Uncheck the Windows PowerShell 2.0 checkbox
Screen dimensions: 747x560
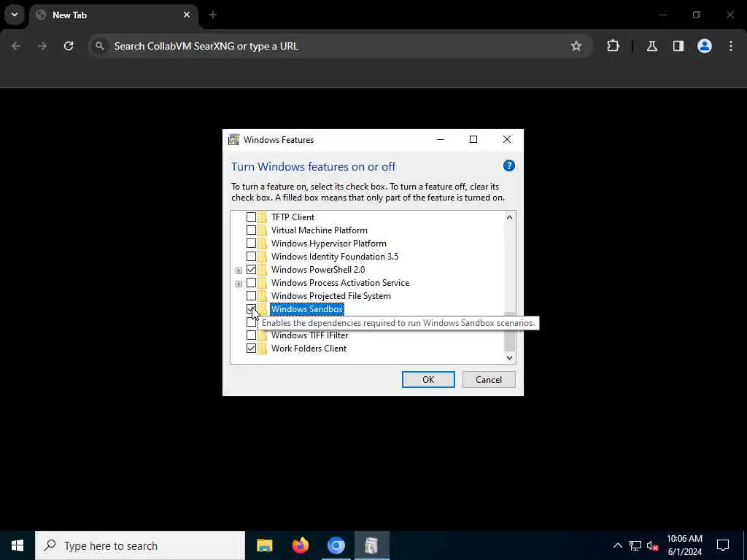click(251, 270)
